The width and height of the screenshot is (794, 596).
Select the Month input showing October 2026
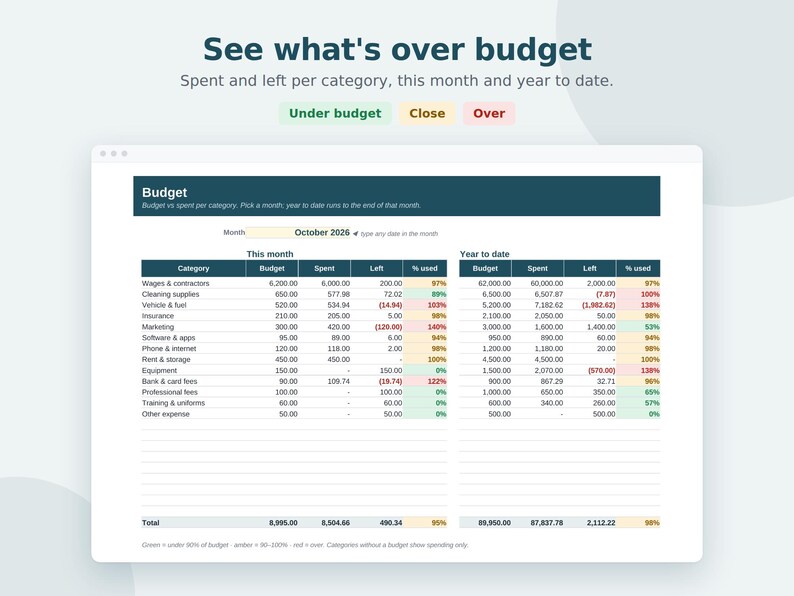click(x=298, y=232)
